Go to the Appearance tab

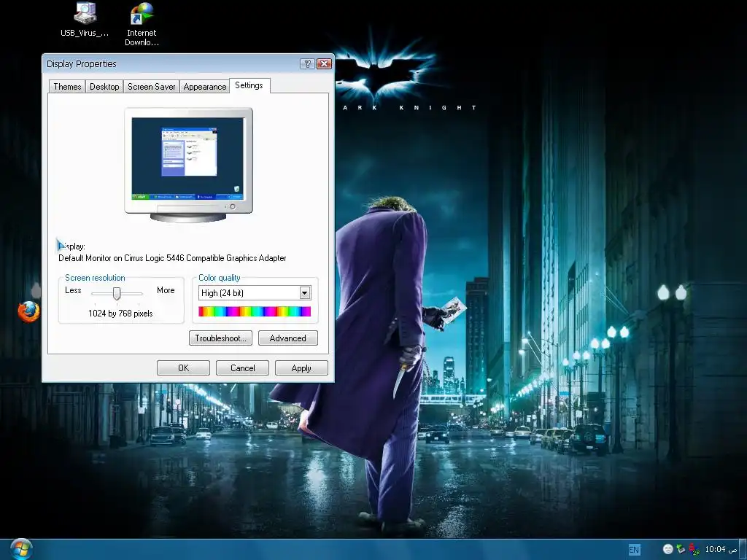tap(205, 87)
